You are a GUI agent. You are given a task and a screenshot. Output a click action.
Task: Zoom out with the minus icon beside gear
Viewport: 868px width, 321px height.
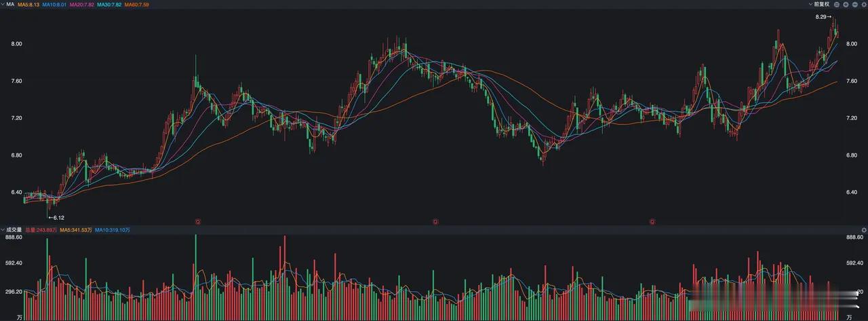coord(855,5)
